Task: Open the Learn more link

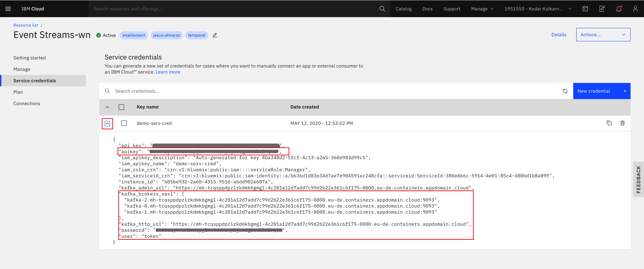Action: pyautogui.click(x=168, y=72)
